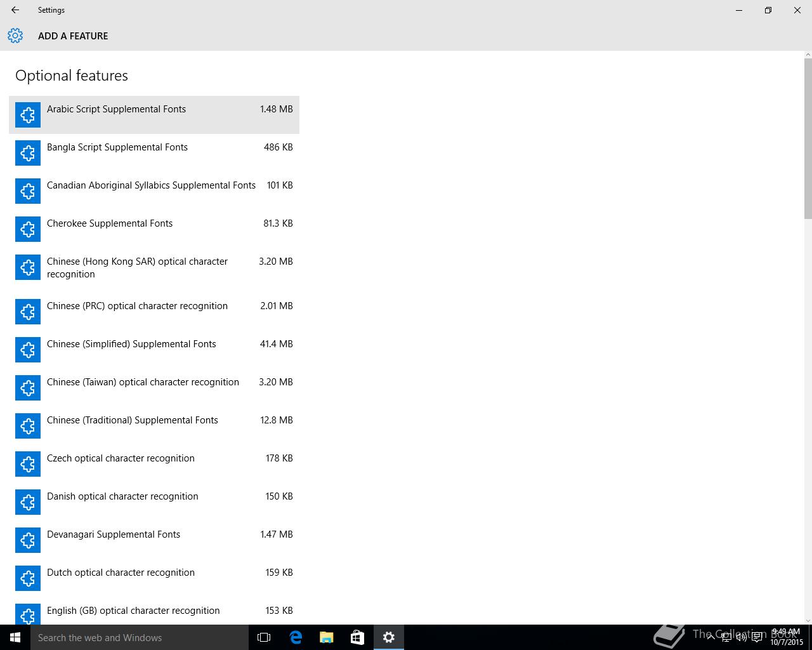This screenshot has height=650, width=812.
Task: Click the Optional features heading
Action: (72, 76)
